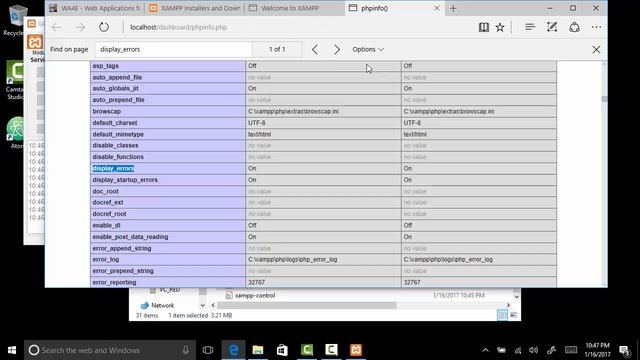640x360 pixels.
Task: Open the Atom desktop shortcut
Action: 16,133
